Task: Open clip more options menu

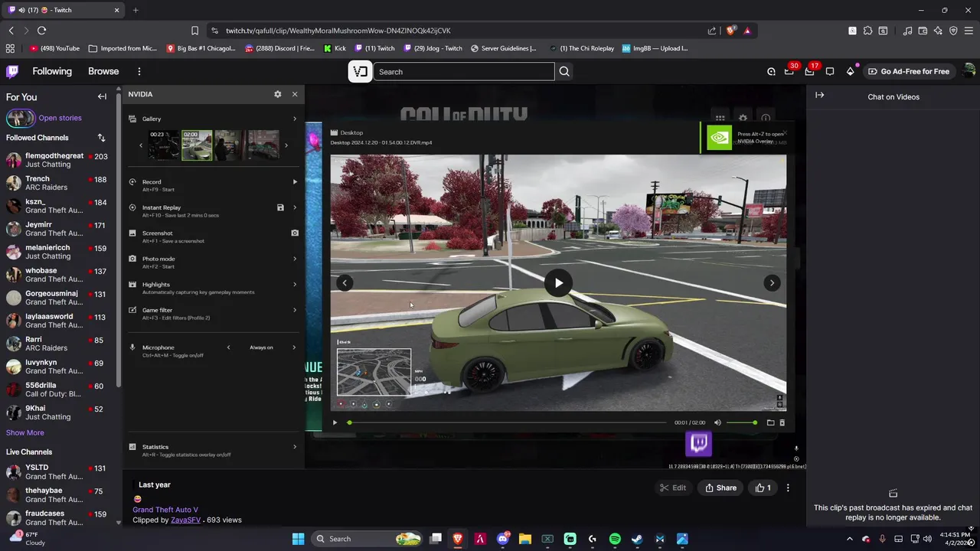Action: pos(788,487)
